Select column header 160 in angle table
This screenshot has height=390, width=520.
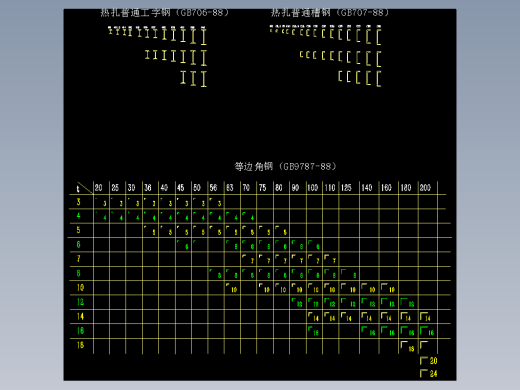pyautogui.click(x=386, y=188)
